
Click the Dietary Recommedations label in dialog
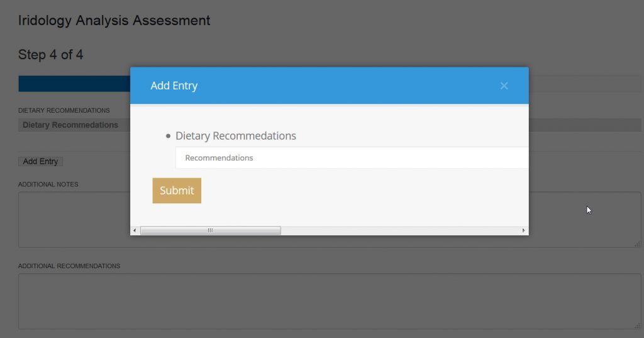click(x=236, y=136)
